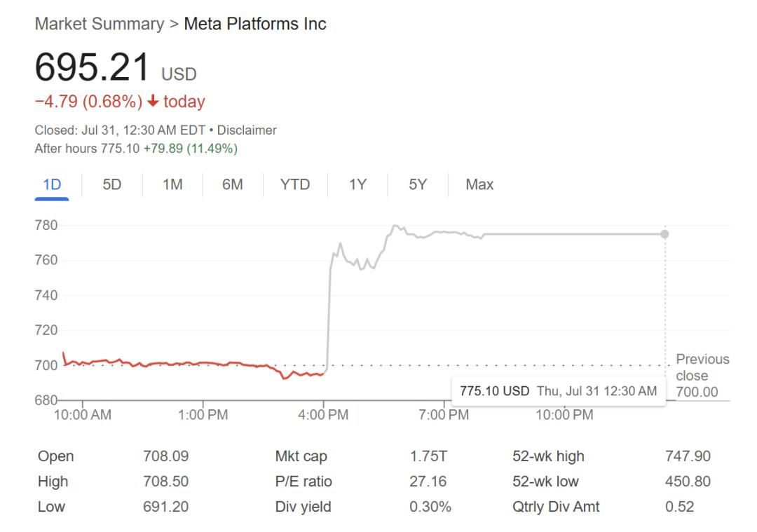Click the Market Summary breadcrumb link
Image resolution: width=757 pixels, height=532 pixels.
pos(99,24)
